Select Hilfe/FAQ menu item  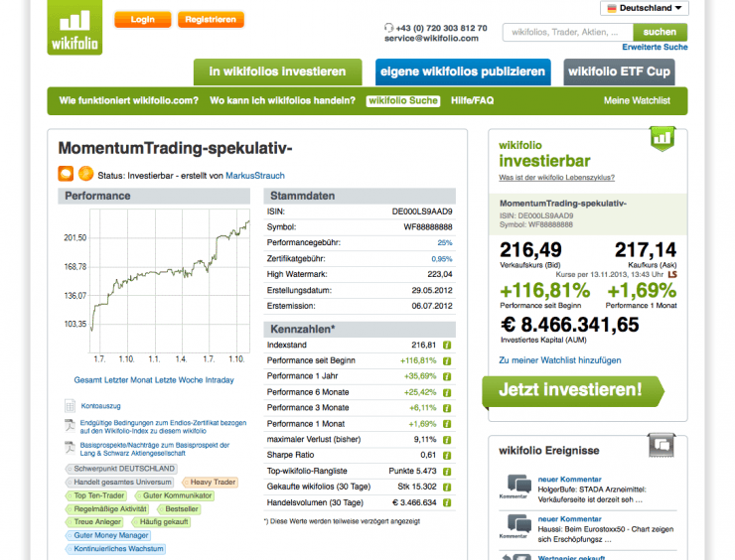[x=473, y=100]
